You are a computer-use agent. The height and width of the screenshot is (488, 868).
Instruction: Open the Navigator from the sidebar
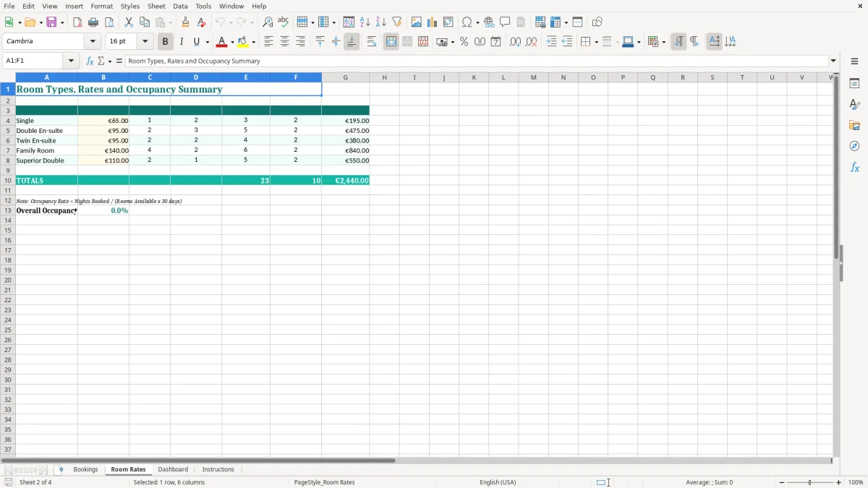tap(854, 146)
